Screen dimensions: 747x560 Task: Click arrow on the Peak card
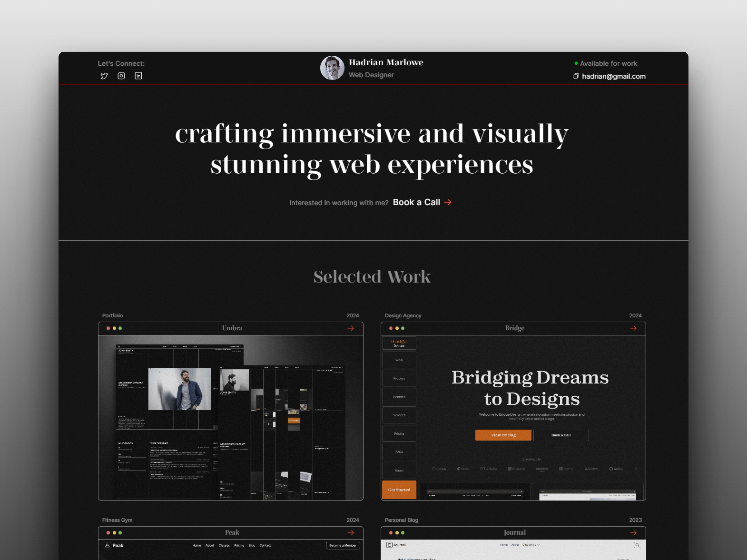351,533
